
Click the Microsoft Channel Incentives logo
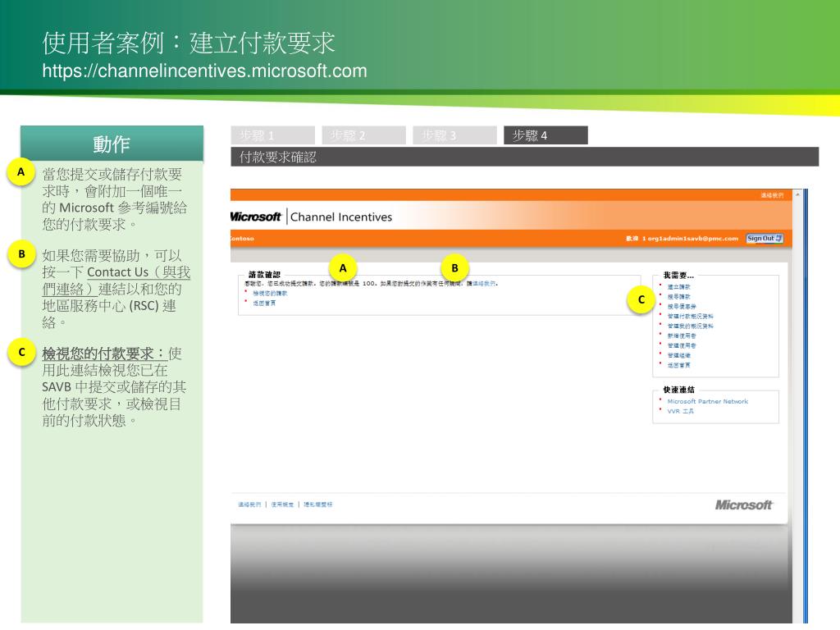pyautogui.click(x=311, y=217)
